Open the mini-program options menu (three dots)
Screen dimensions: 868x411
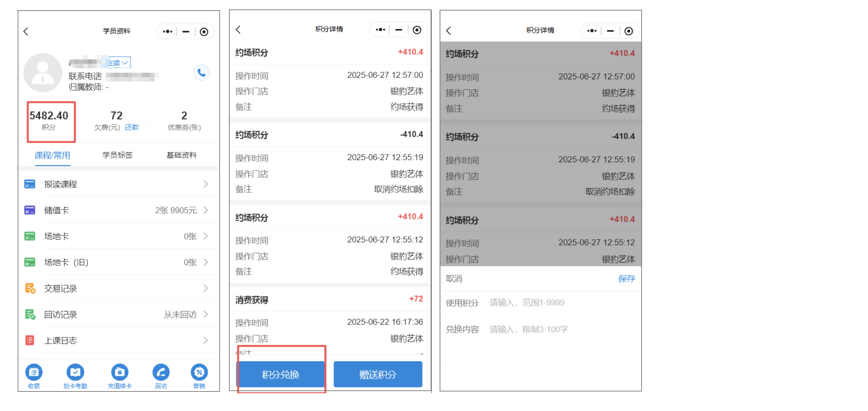167,32
